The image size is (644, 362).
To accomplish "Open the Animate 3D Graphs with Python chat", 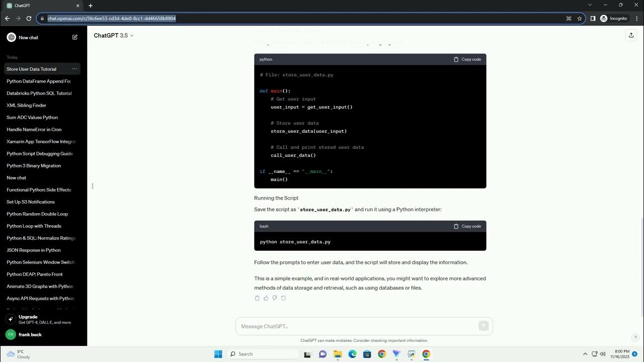I will point(42,286).
